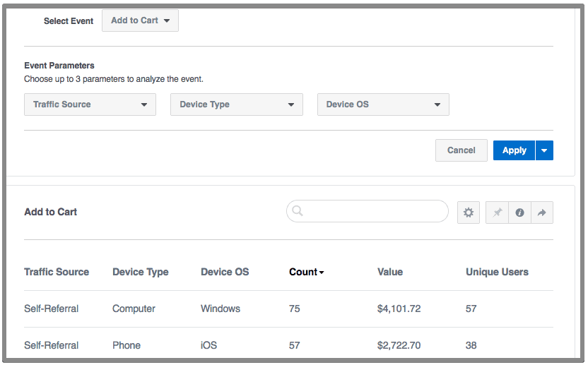Sort by Traffic Source column header

[x=57, y=272]
